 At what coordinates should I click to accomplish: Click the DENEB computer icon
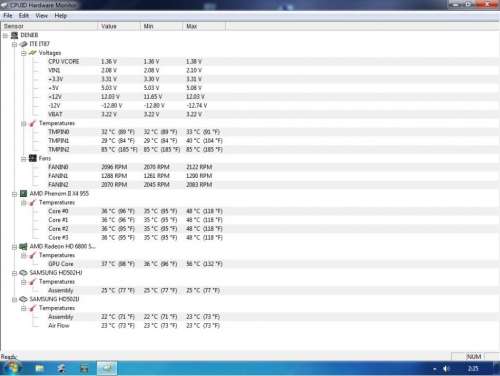click(x=14, y=35)
